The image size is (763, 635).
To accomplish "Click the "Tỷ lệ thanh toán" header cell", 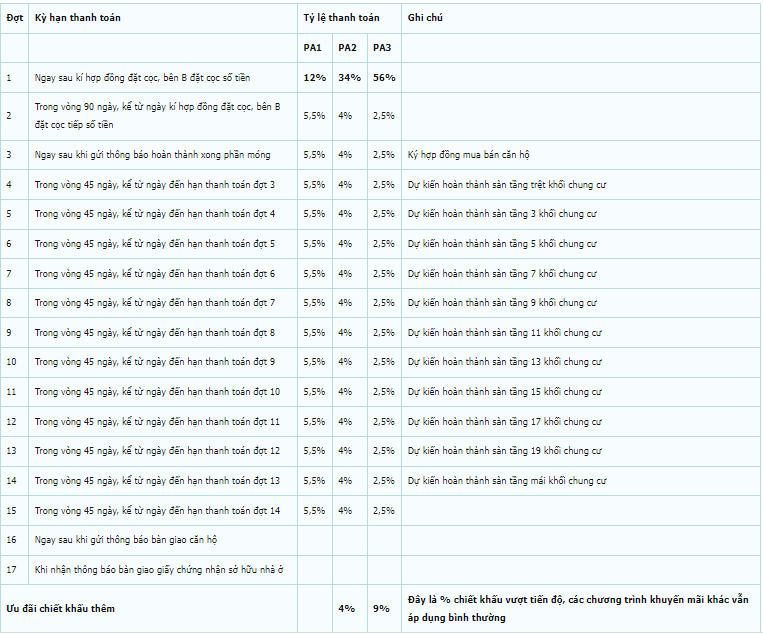I will pos(341,18).
